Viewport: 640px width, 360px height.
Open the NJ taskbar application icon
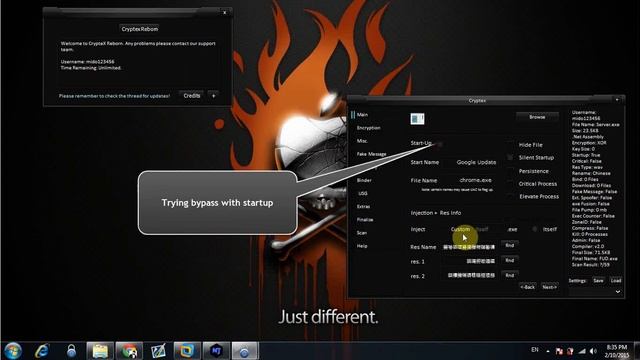[x=216, y=351]
